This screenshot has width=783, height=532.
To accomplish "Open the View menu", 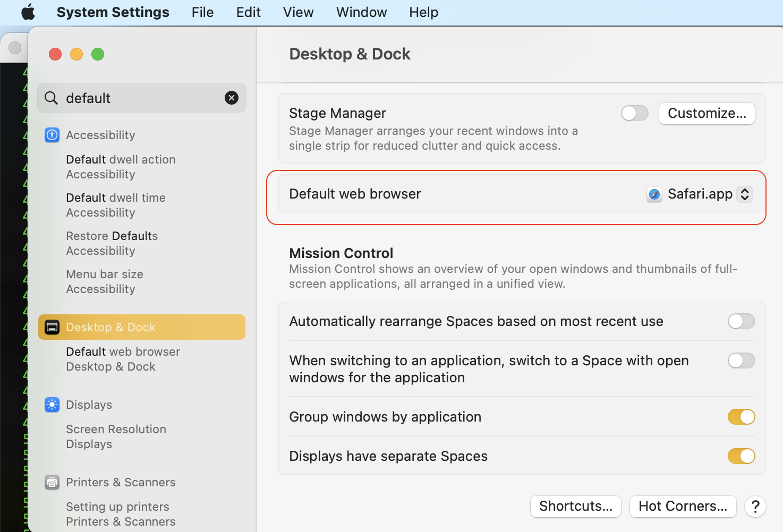I will (298, 12).
